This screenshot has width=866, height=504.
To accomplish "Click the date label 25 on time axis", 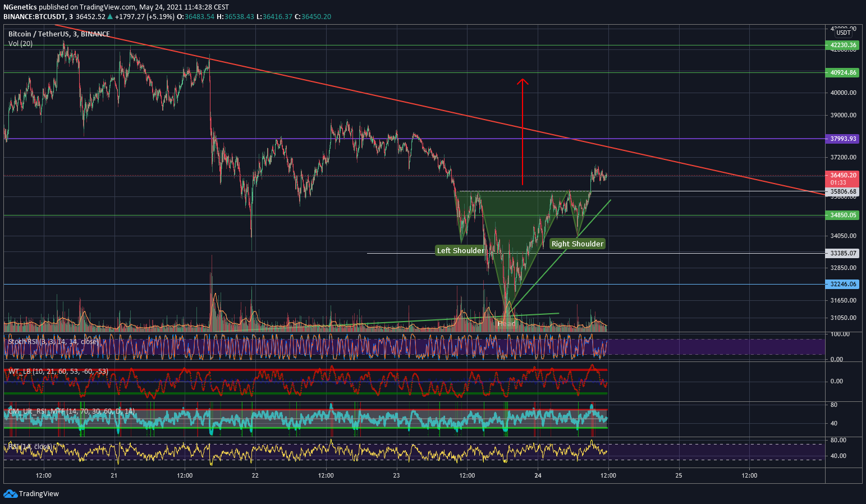I will point(679,475).
